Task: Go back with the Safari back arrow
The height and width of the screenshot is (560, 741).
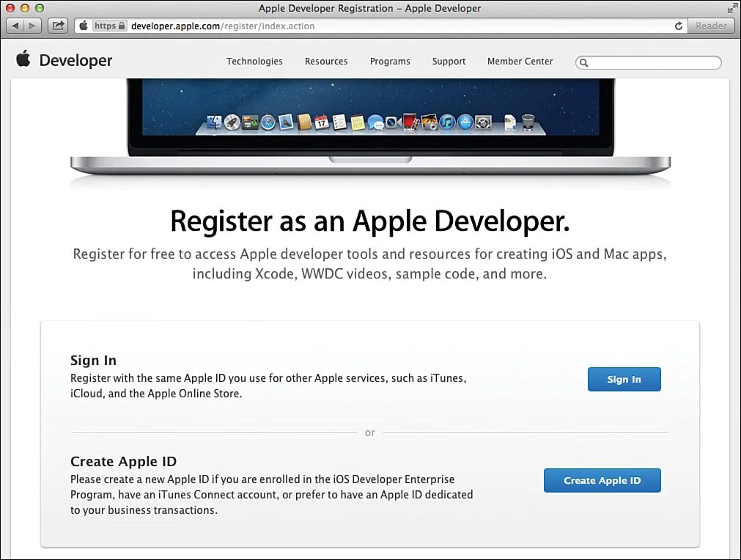Action: point(15,26)
